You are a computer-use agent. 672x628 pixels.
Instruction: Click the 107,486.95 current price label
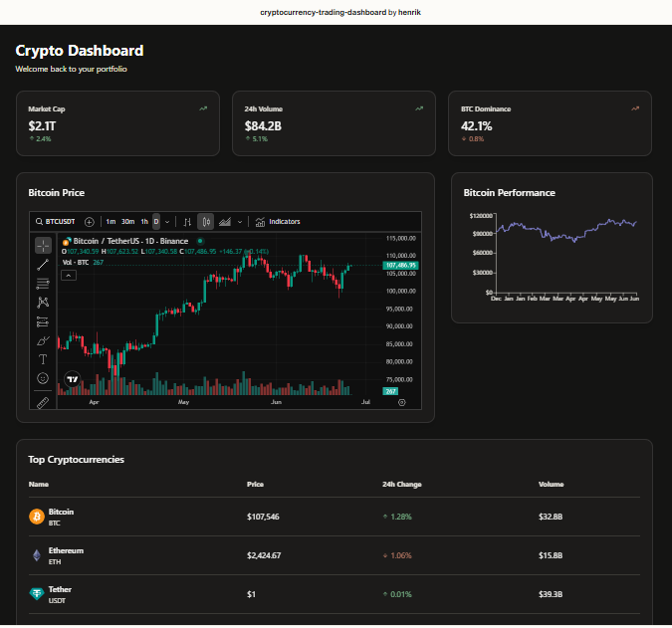(401, 266)
